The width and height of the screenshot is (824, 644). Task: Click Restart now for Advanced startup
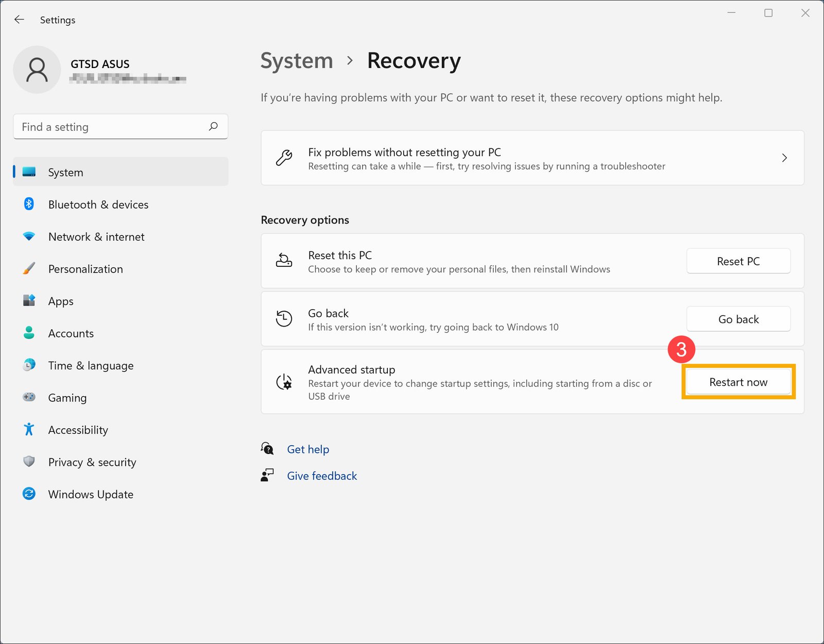tap(738, 382)
